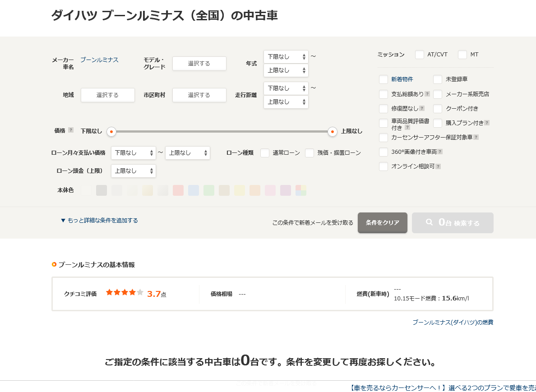Click the ブーンルミナスの基本情報 heading

(97, 265)
